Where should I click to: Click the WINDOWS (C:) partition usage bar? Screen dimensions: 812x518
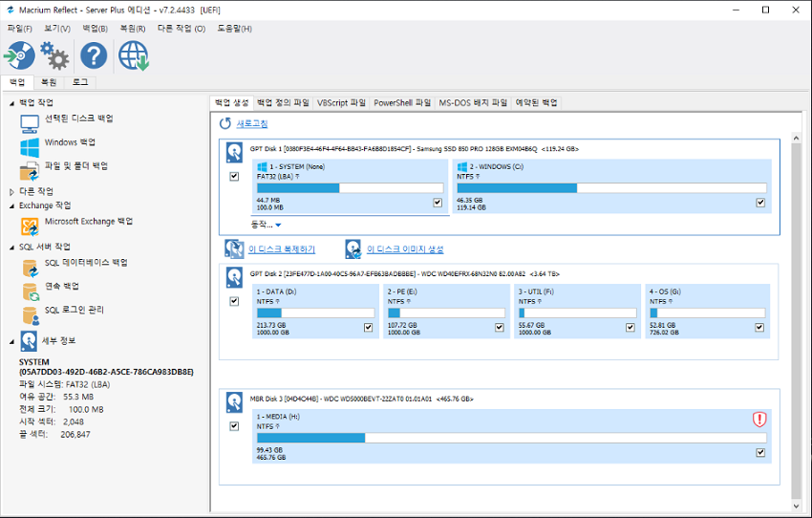611,188
